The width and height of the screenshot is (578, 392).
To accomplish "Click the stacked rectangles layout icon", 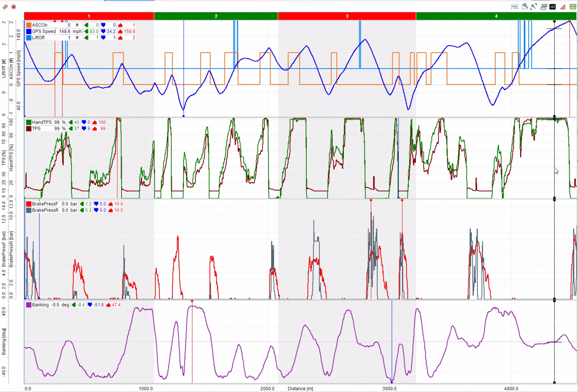I will (x=544, y=7).
